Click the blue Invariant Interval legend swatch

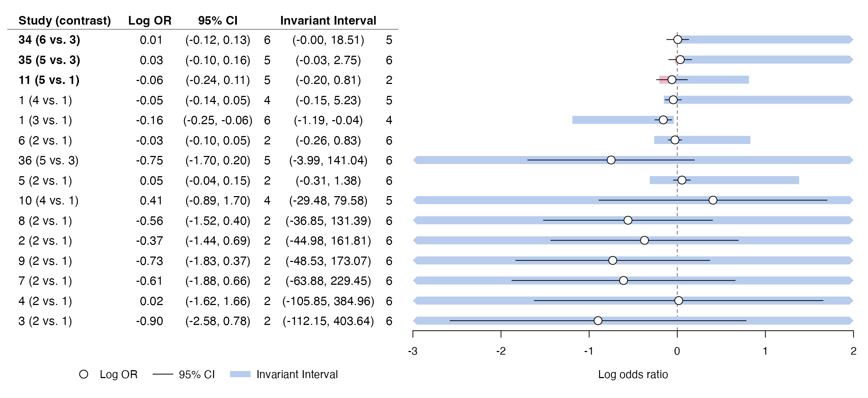(240, 374)
